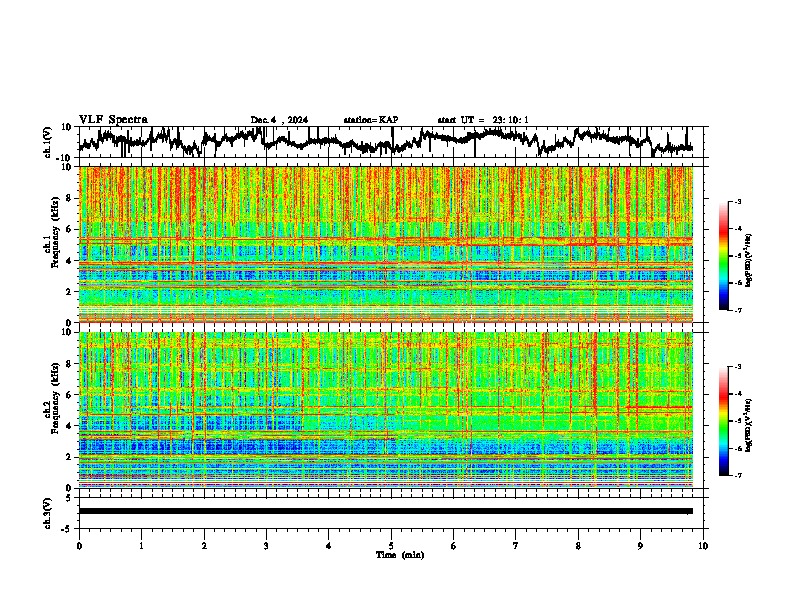The height and width of the screenshot is (612, 792).
Task: Click time axis tick label "6"
Action: coord(454,546)
